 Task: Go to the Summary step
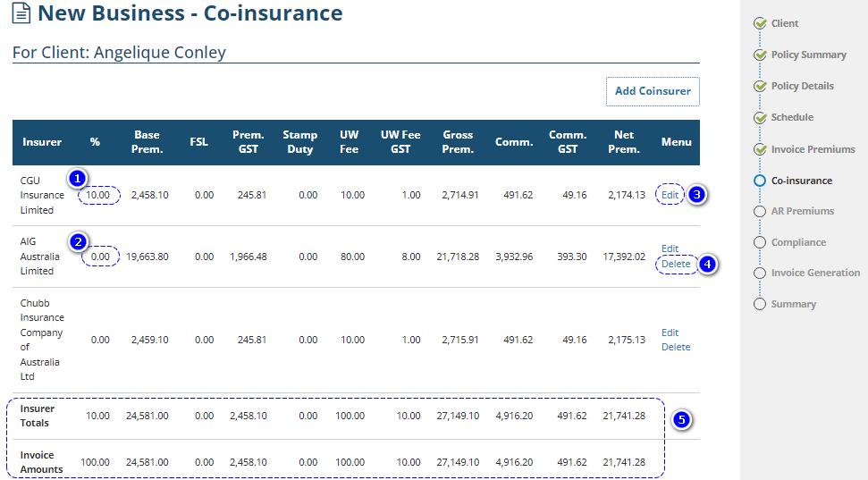click(x=793, y=304)
